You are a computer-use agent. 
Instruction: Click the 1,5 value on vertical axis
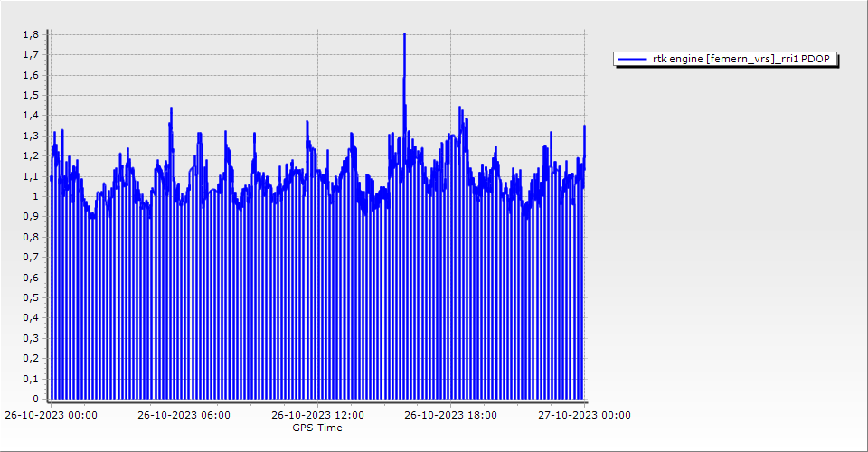[30, 95]
